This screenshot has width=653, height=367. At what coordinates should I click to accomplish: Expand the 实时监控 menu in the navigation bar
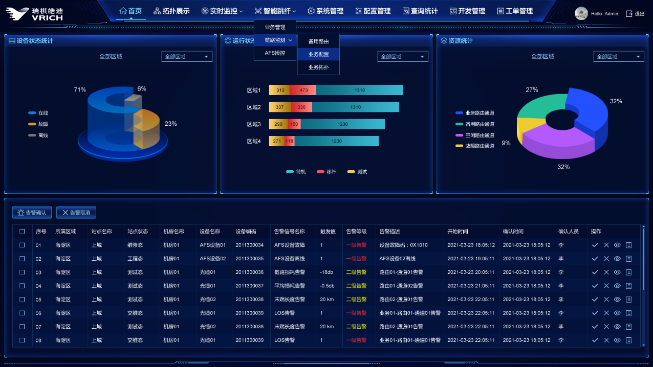pos(222,11)
